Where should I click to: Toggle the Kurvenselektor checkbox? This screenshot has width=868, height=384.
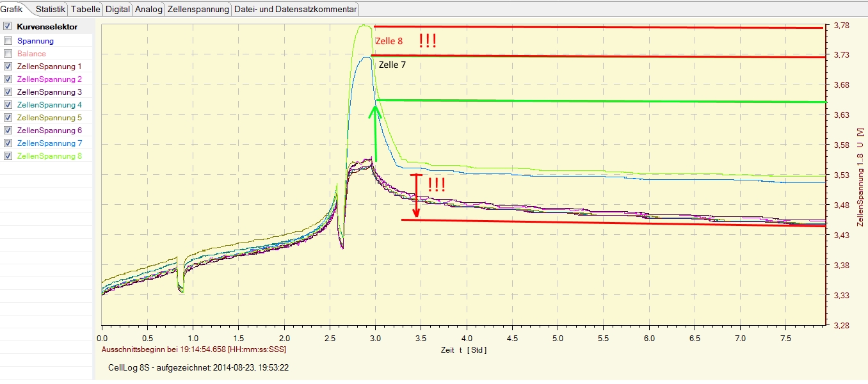click(x=8, y=27)
